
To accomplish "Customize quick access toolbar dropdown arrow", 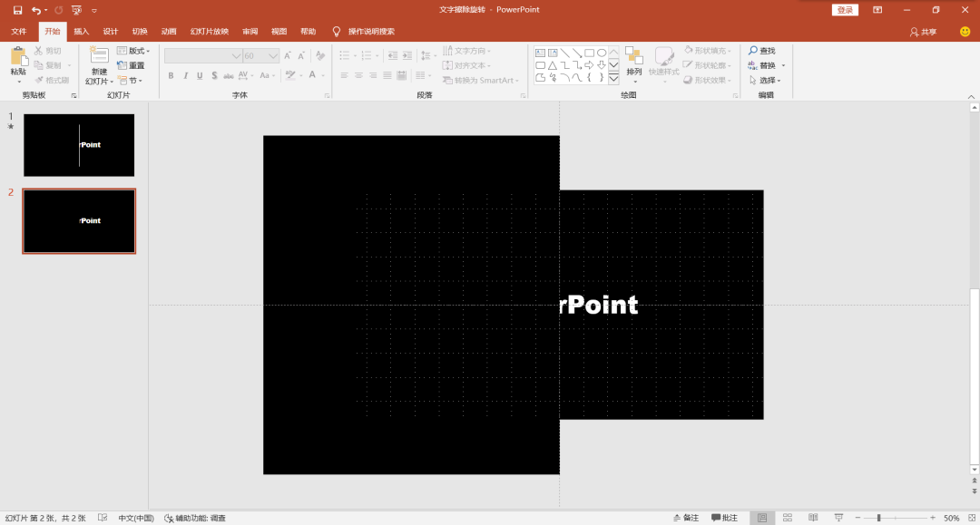I will pyautogui.click(x=94, y=10).
